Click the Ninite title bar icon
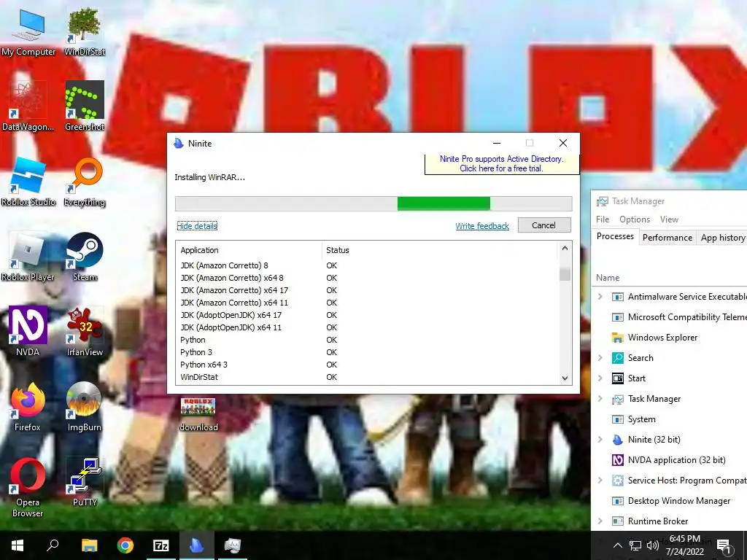The width and height of the screenshot is (747, 560). tap(179, 144)
